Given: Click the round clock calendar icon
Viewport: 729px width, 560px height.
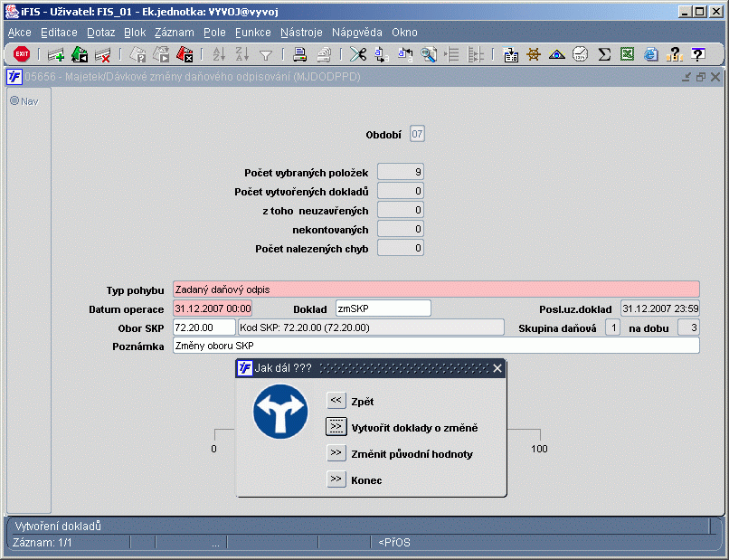Looking at the screenshot, I should (581, 55).
